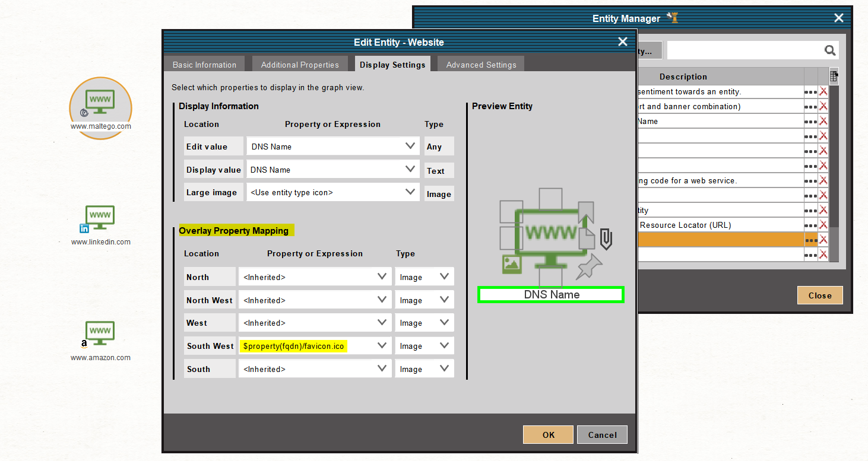This screenshot has height=461, width=868.
Task: Select the 'ng code for a web service.' row
Action: click(720, 181)
